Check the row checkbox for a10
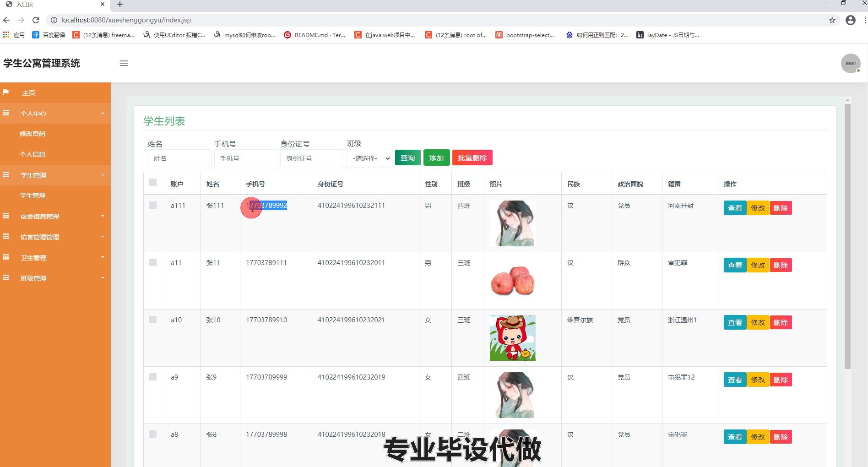This screenshot has height=467, width=868. pyautogui.click(x=153, y=320)
